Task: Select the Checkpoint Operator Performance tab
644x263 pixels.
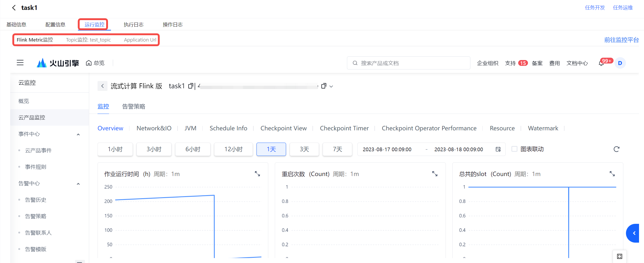Action: tap(429, 128)
